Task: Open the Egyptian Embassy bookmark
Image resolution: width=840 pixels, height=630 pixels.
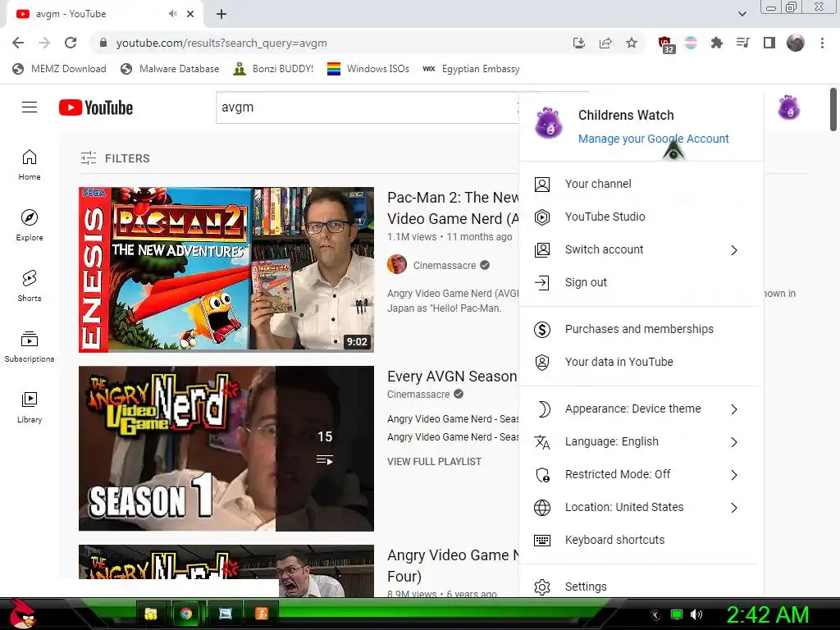Action: [471, 69]
